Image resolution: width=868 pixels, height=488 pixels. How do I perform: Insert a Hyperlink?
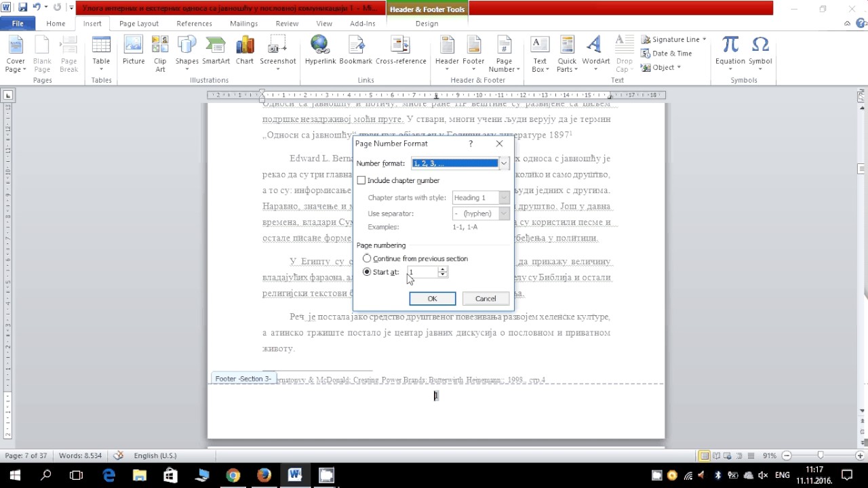(320, 51)
